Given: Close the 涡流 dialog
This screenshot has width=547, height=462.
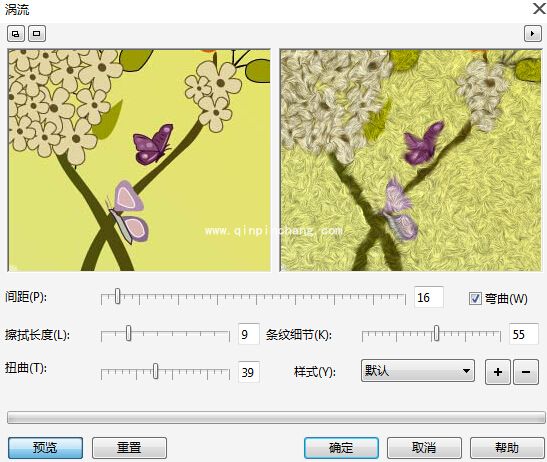Looking at the screenshot, I should coord(539,8).
